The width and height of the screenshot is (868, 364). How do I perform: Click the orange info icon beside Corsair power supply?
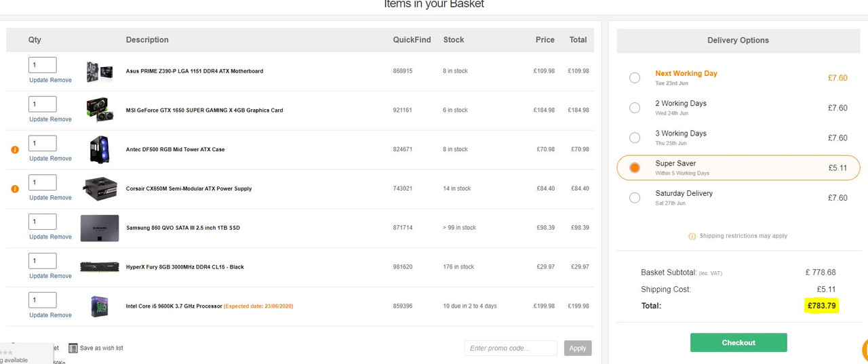[x=15, y=189]
